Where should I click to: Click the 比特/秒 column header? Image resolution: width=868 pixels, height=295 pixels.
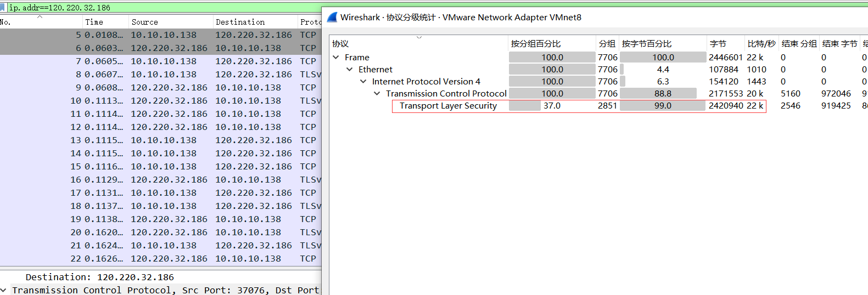[761, 44]
